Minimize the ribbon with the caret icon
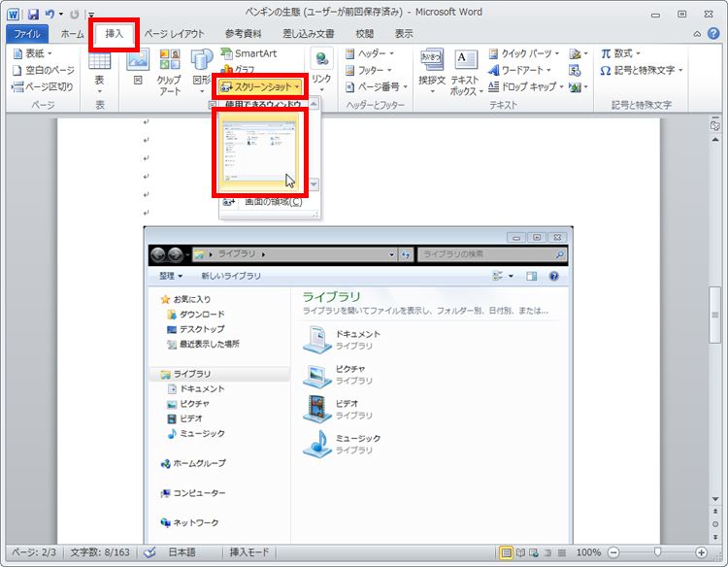The height and width of the screenshot is (567, 728). tap(697, 34)
